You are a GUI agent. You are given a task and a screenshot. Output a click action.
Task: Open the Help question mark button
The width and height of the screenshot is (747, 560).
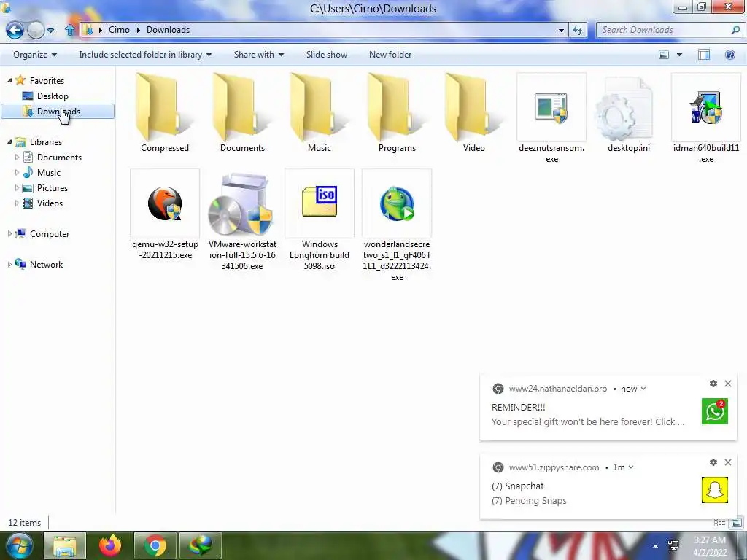pos(729,55)
